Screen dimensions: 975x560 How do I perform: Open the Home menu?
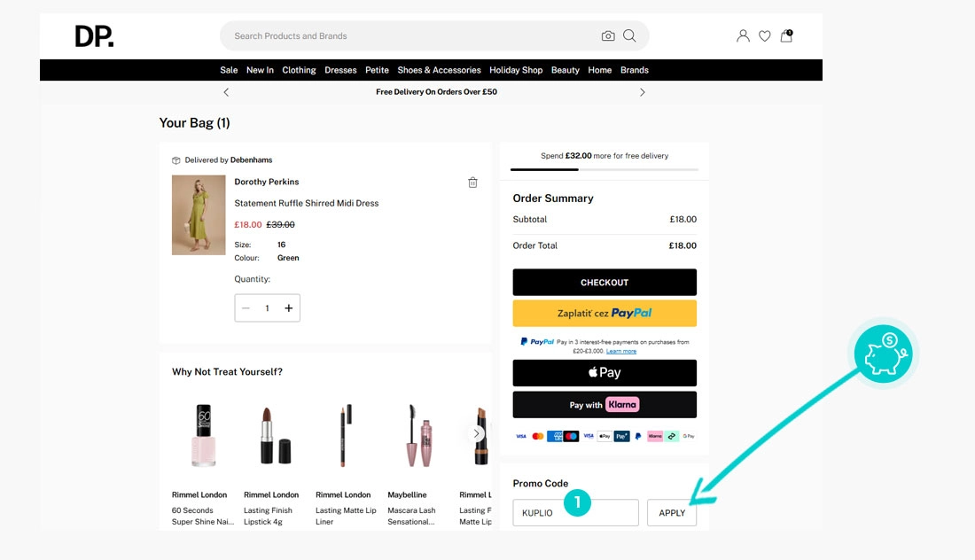(600, 70)
